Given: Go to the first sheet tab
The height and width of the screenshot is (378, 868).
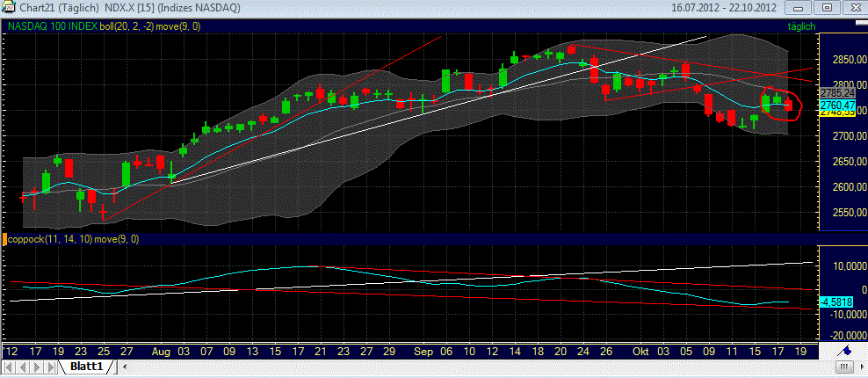Looking at the screenshot, I should point(8,367).
